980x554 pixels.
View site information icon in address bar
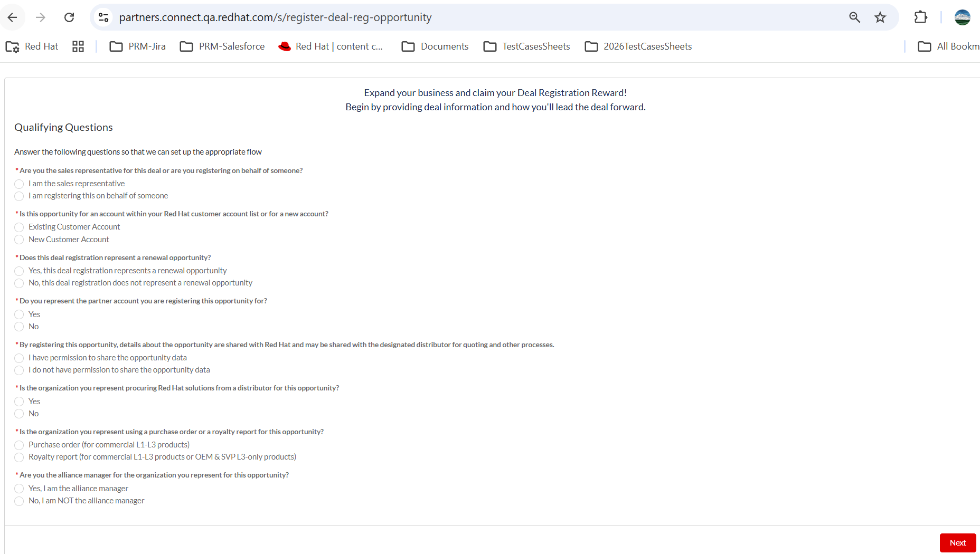click(x=103, y=17)
